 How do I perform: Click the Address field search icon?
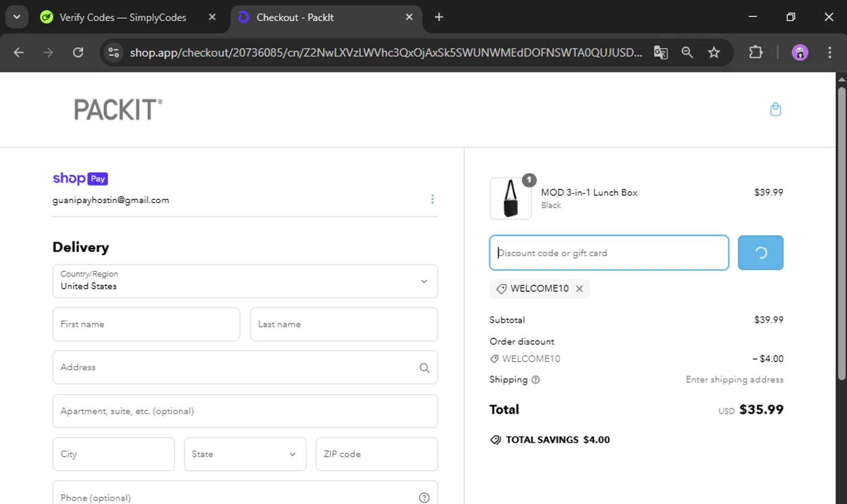tap(424, 368)
